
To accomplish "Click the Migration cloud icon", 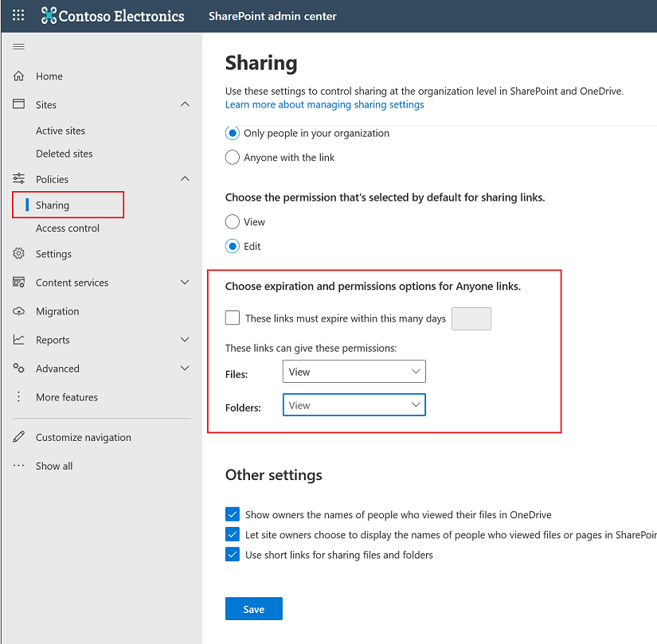I will pyautogui.click(x=18, y=311).
